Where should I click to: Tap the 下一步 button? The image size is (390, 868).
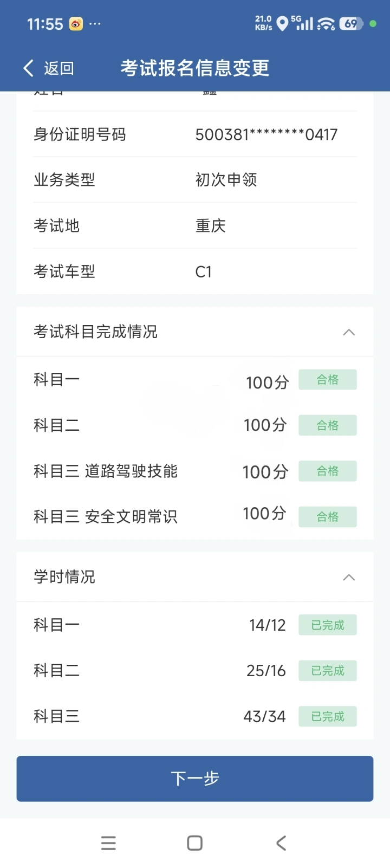coord(195,779)
